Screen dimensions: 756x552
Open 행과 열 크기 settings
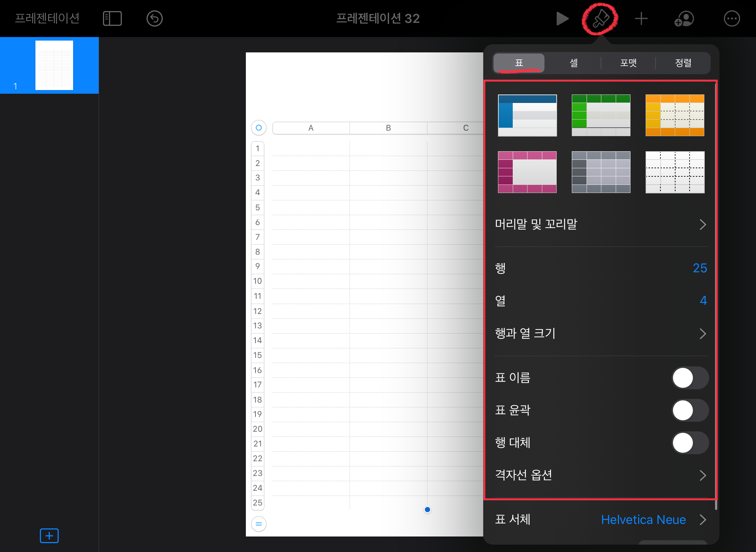click(601, 334)
